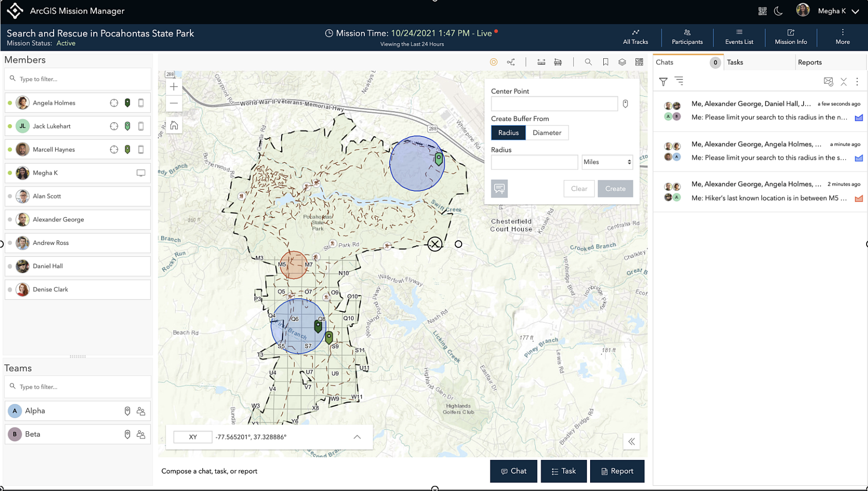868x491 pixels.
Task: Create the buffer
Action: [x=615, y=189]
